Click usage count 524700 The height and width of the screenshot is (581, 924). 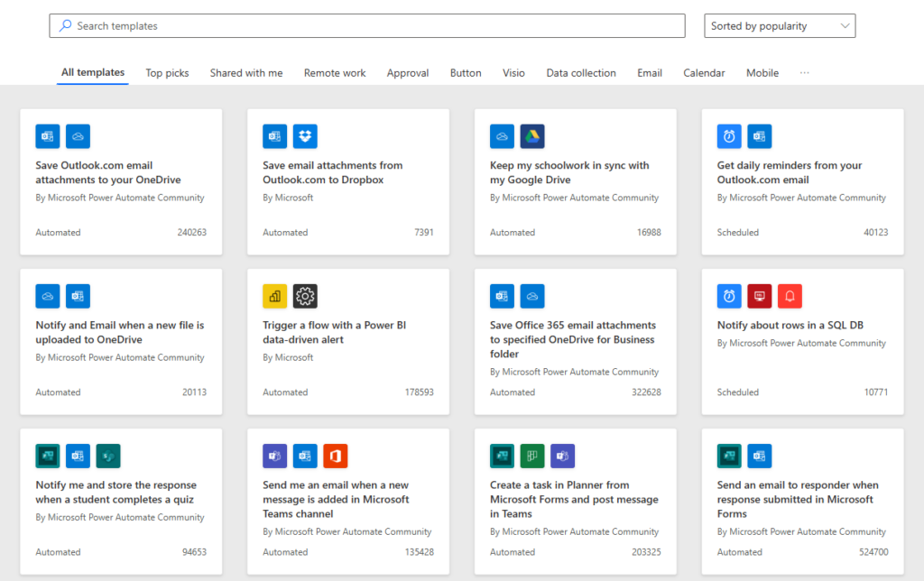(x=873, y=551)
